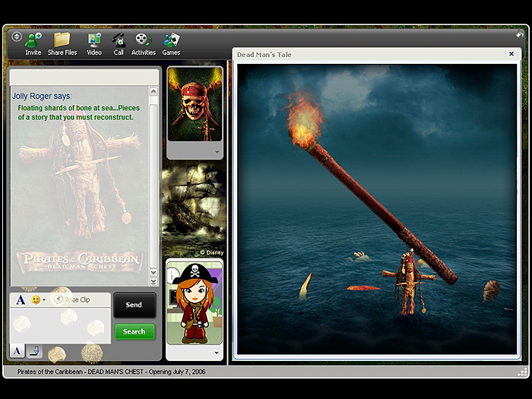The image size is (532, 399).
Task: Click the double-arrow scroll to bottom button
Action: pyautogui.click(x=154, y=281)
